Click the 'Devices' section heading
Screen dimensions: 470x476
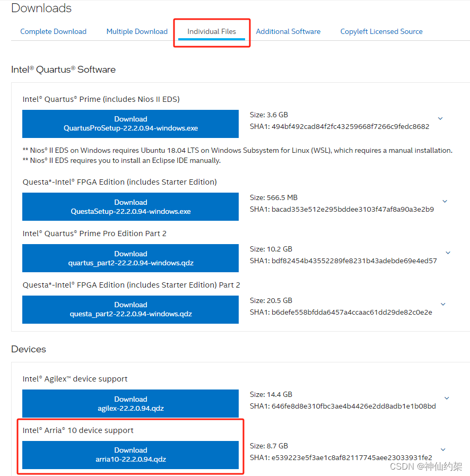click(x=29, y=349)
